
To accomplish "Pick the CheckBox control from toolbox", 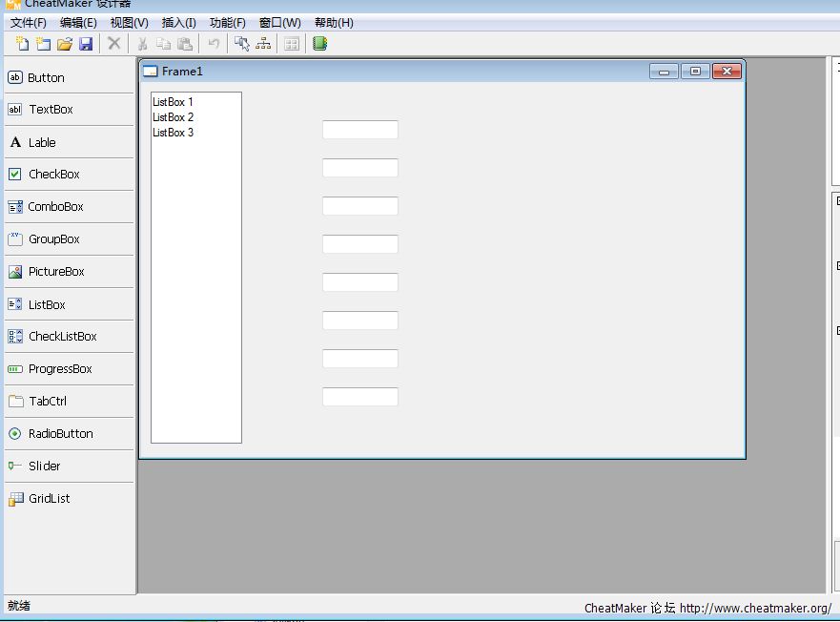I will (53, 175).
